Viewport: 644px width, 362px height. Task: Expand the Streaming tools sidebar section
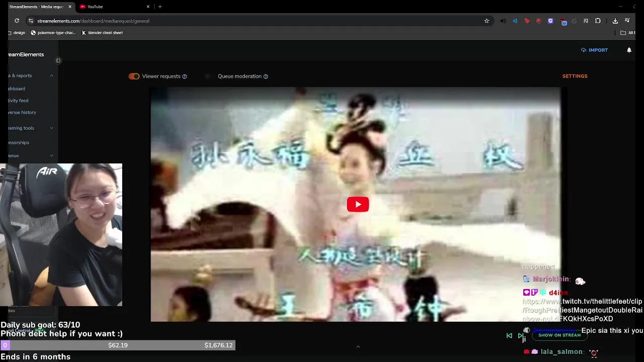click(51, 128)
